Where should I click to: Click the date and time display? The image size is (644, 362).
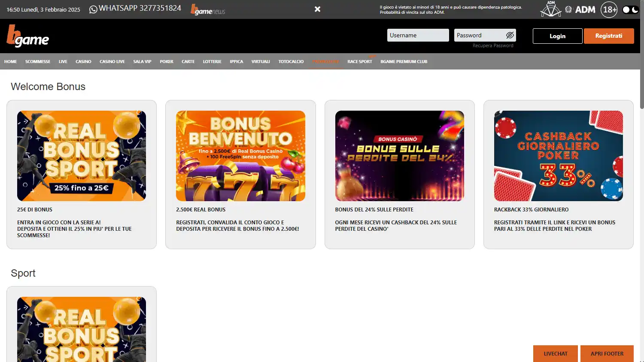tap(43, 9)
